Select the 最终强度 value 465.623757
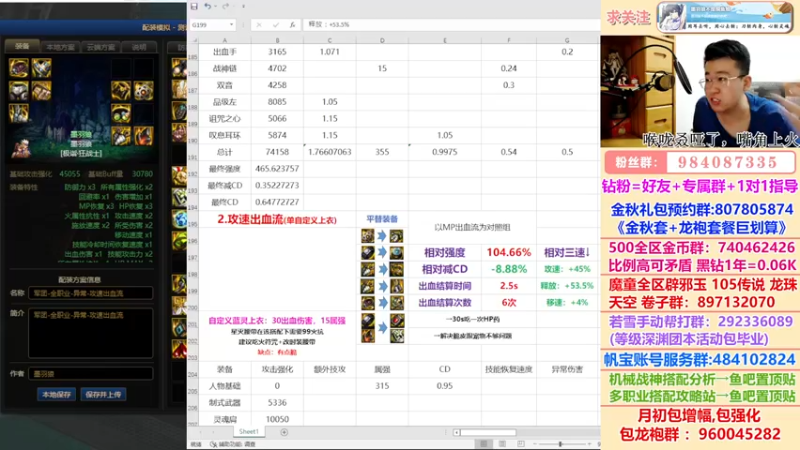The height and width of the screenshot is (450, 800). (x=277, y=169)
